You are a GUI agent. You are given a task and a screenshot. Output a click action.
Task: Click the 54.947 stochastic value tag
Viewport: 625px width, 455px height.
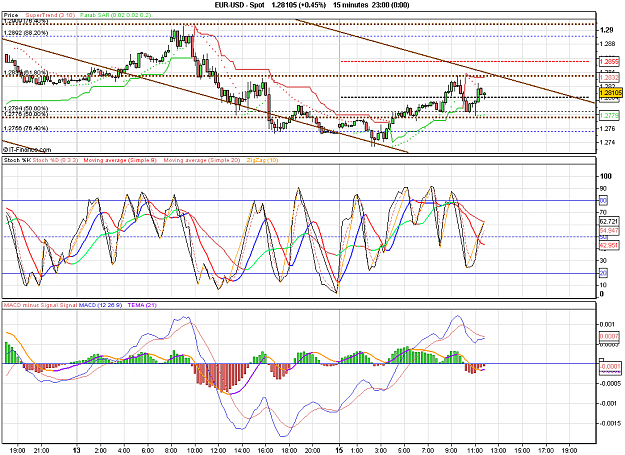pyautogui.click(x=609, y=231)
